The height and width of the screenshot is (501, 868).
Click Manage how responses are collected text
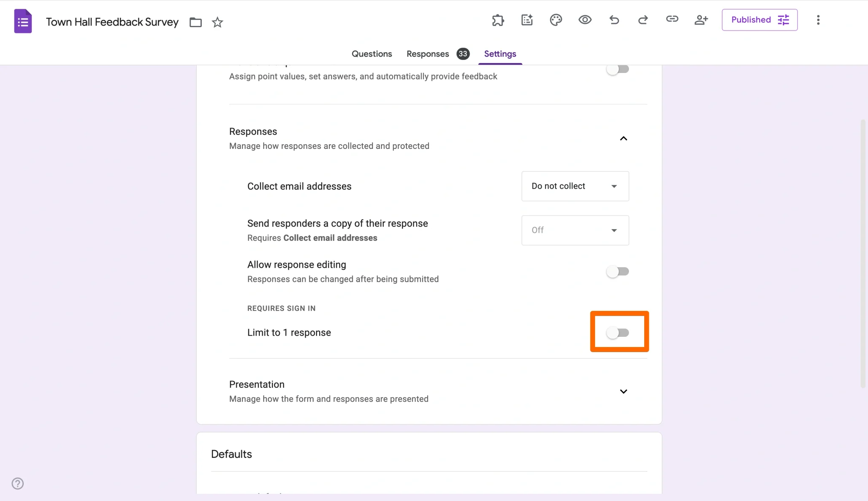click(329, 146)
